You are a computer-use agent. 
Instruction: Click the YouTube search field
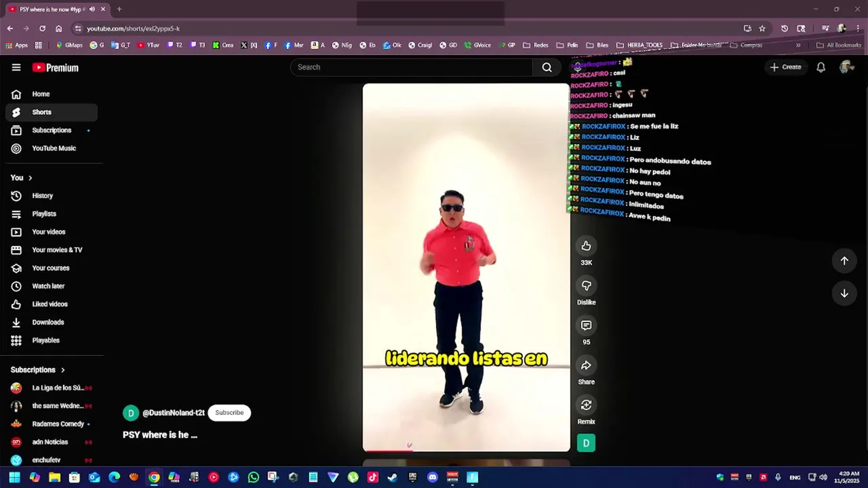pos(412,67)
